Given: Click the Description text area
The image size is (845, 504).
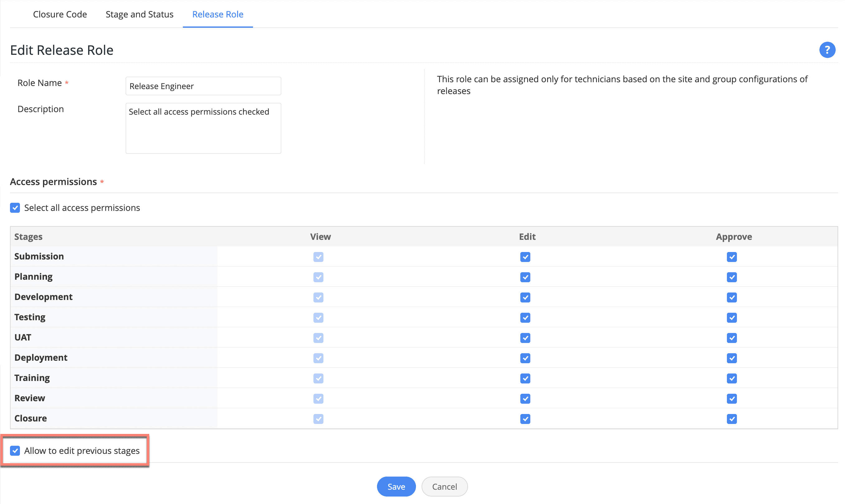Looking at the screenshot, I should pos(203,128).
